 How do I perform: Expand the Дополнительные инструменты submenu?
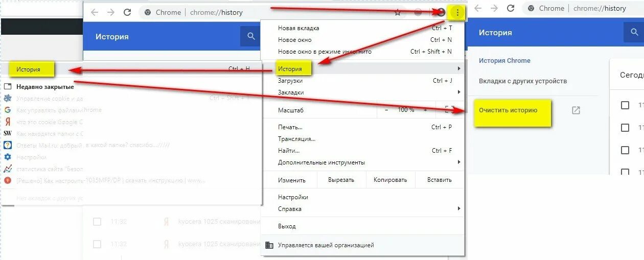click(x=459, y=162)
